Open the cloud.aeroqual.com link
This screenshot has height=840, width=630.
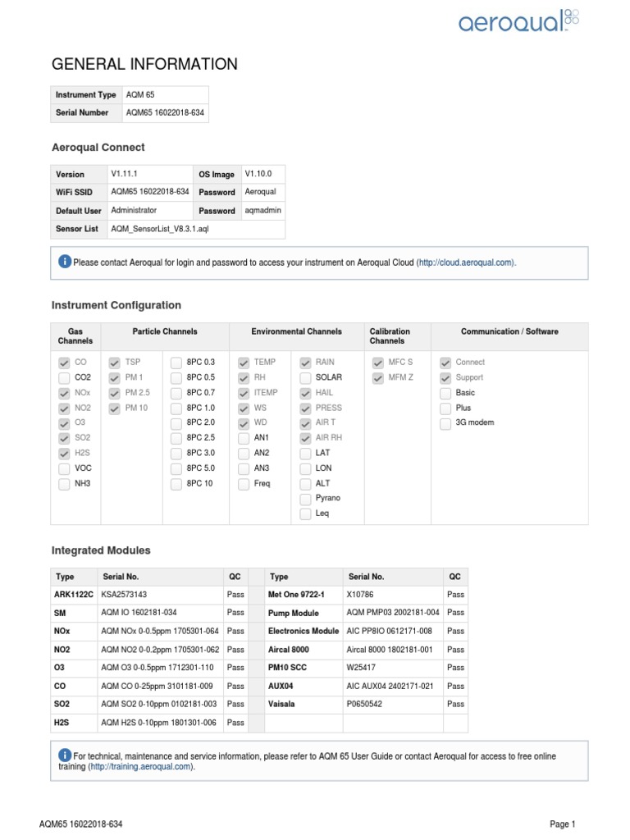(466, 262)
